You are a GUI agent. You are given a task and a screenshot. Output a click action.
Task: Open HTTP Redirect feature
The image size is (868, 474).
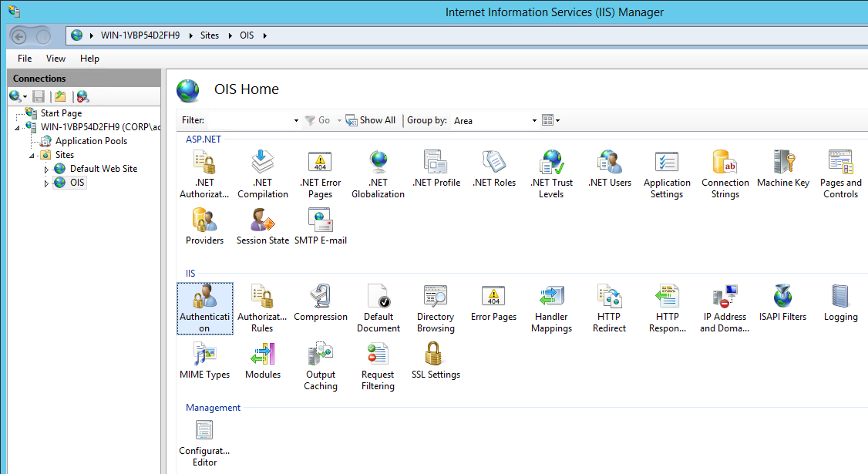[x=609, y=308]
